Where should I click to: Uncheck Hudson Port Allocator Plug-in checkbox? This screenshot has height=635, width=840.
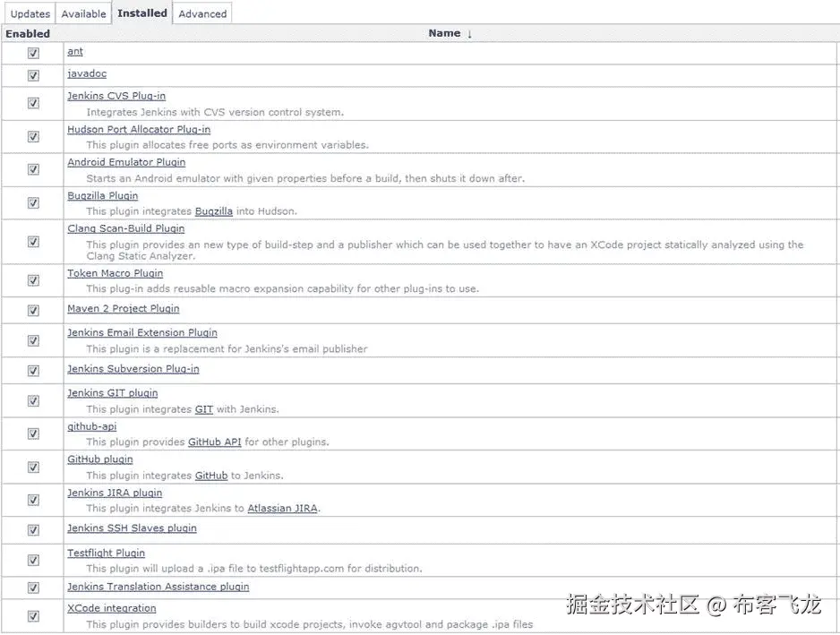(x=33, y=137)
